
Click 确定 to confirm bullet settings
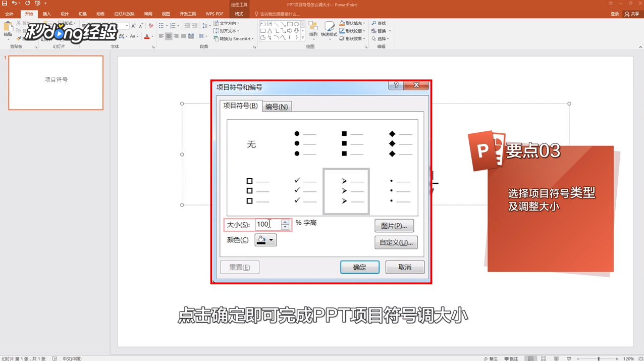coord(359,267)
